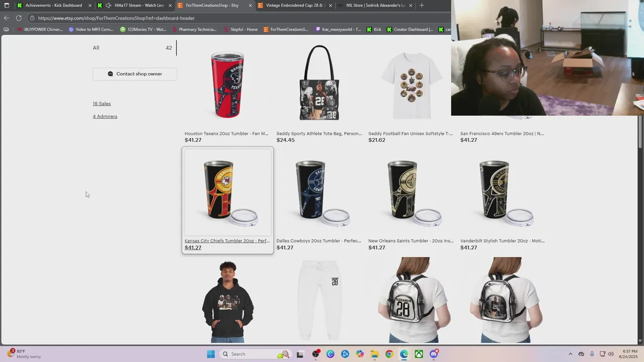Open frac_meezyworld Twitch bookmark
This screenshot has width=644, height=362.
(339, 30)
